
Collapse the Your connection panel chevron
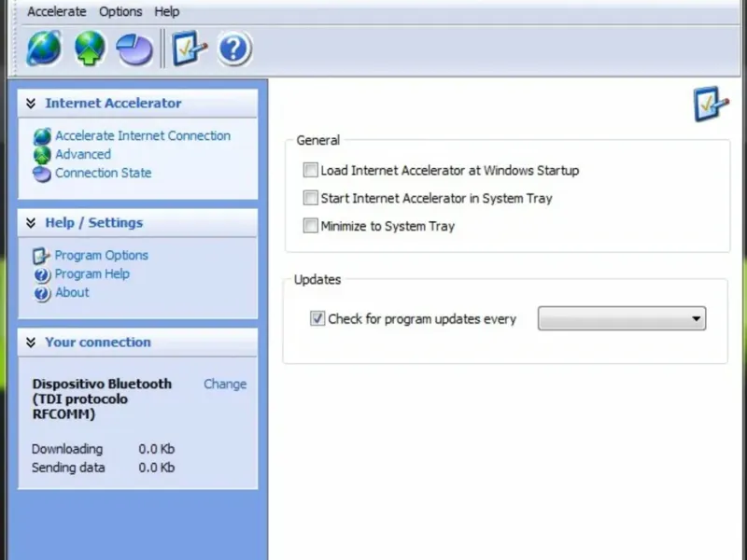click(x=31, y=343)
